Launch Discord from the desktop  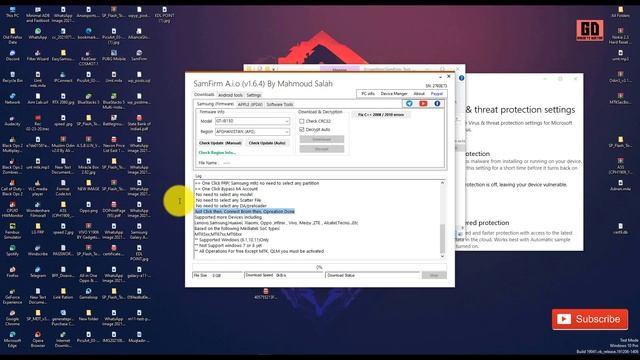pos(12,56)
